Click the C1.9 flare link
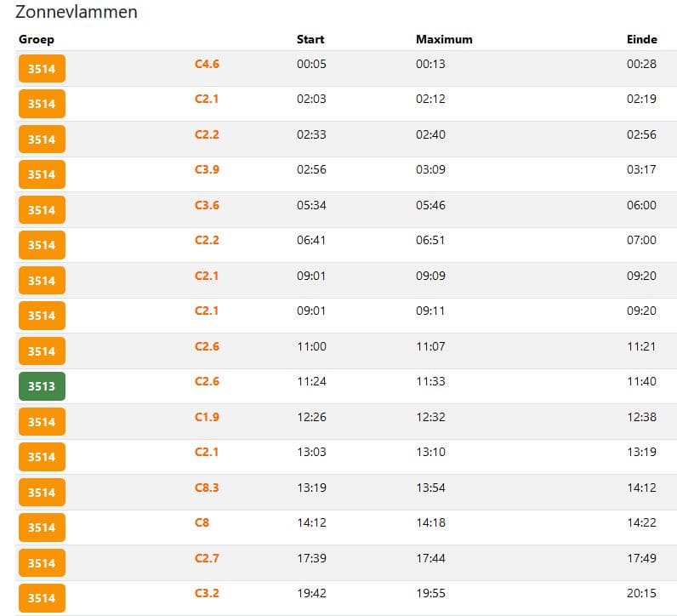This screenshot has height=616, width=677. pyautogui.click(x=207, y=417)
